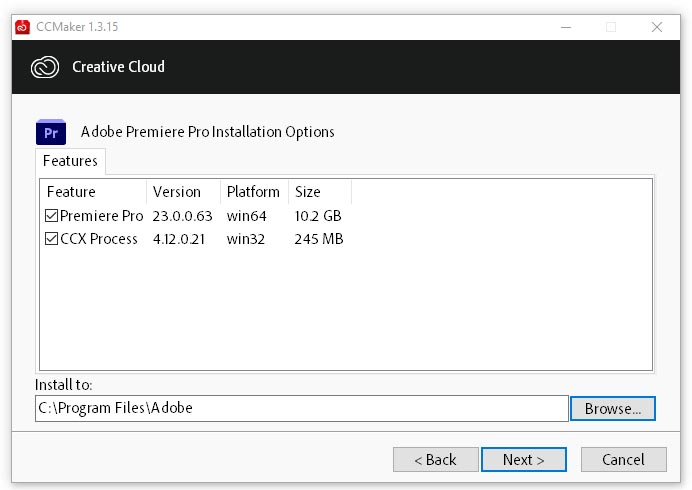Viewport: 692px width, 490px height.
Task: Click the win32 platform cell
Action: [245, 239]
